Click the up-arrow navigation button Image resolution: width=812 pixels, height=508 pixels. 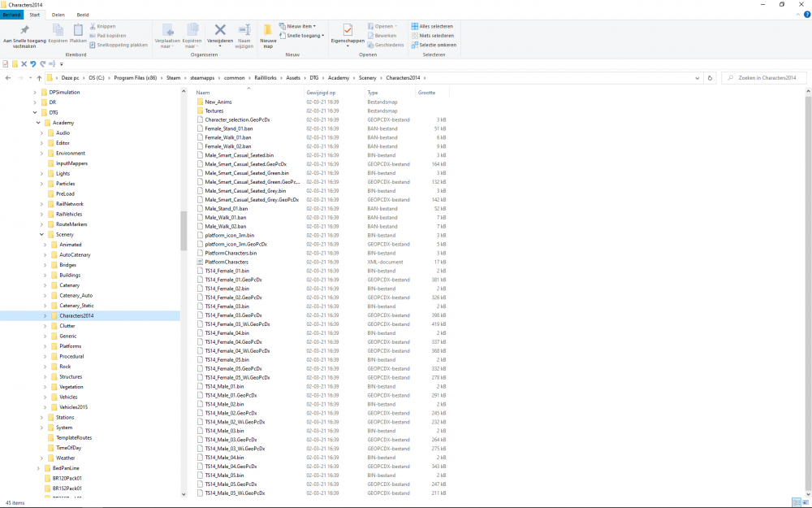point(39,78)
